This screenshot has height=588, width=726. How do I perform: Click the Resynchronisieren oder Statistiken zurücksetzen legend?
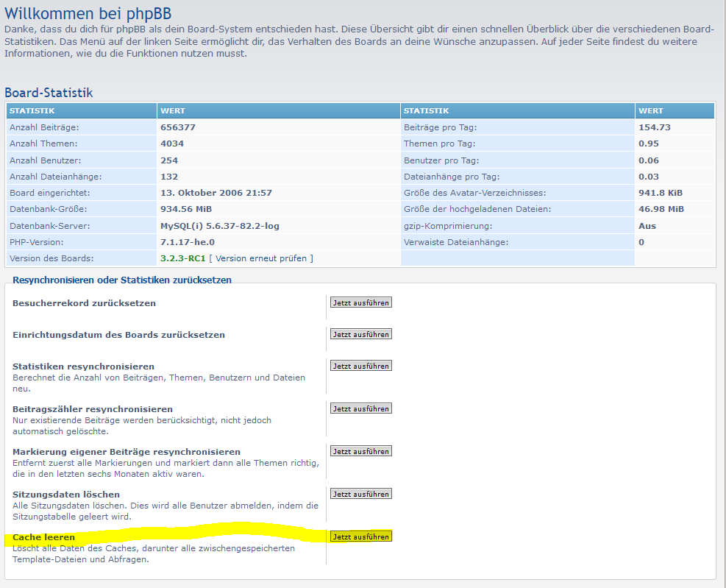pyautogui.click(x=122, y=280)
